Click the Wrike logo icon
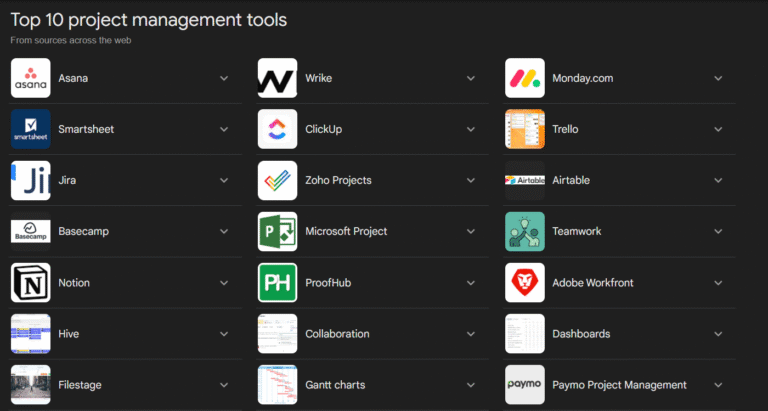The height and width of the screenshot is (411, 768). pyautogui.click(x=277, y=78)
